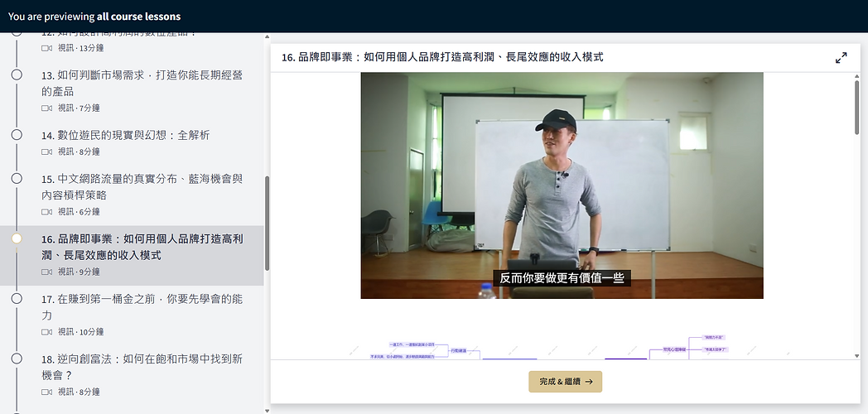This screenshot has height=414, width=868.
Task: Toggle completion circle for lesson 17
Action: pos(17,298)
